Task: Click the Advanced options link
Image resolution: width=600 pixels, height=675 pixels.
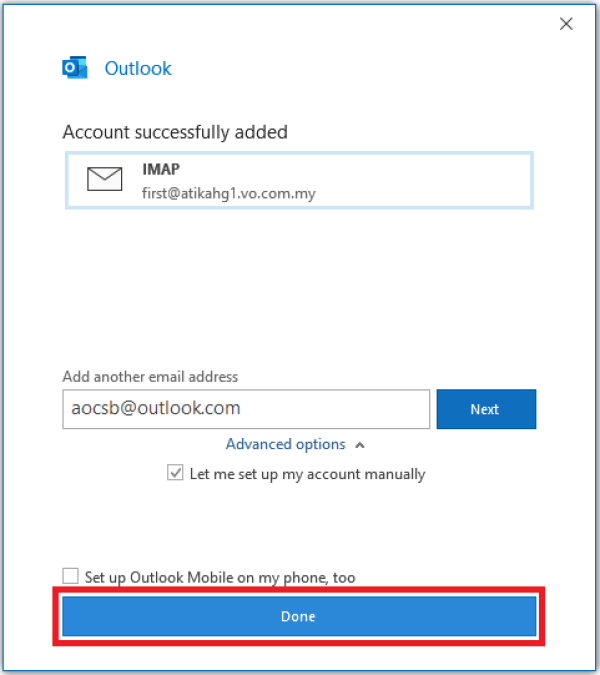Action: pyautogui.click(x=285, y=444)
